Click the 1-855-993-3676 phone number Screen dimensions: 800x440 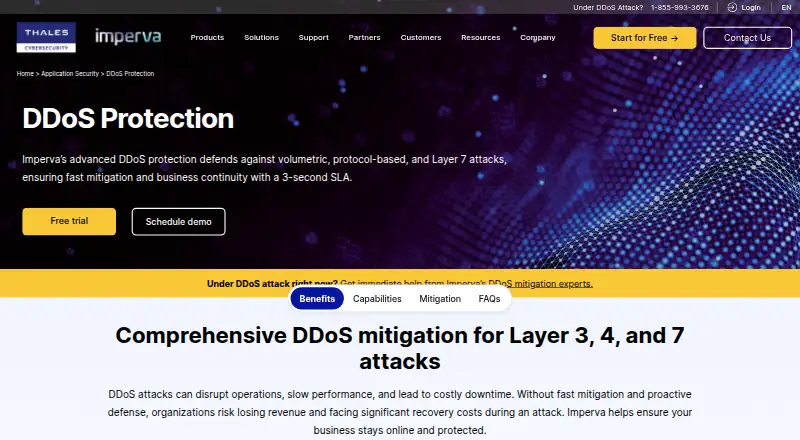coord(679,8)
